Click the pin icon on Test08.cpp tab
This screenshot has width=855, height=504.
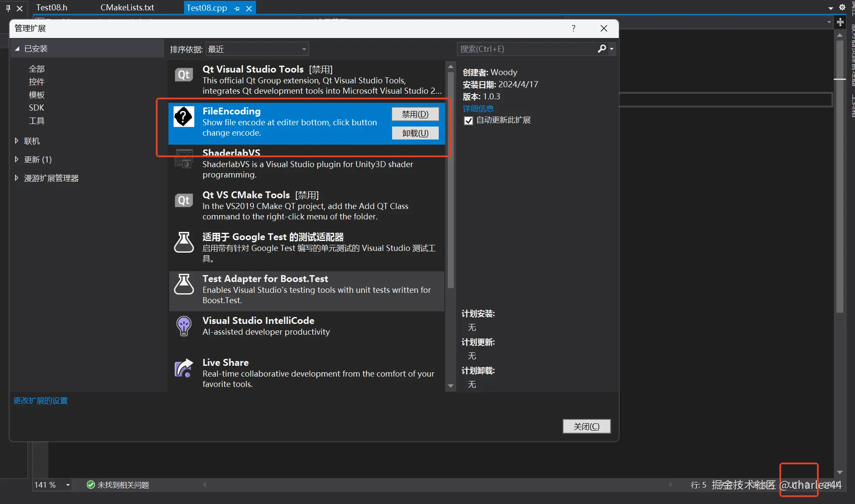click(x=237, y=8)
